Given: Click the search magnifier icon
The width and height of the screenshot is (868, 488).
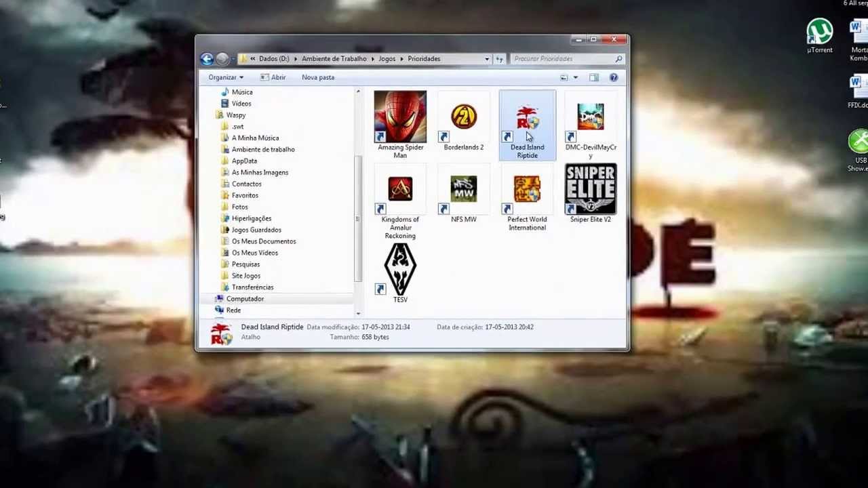Looking at the screenshot, I should (618, 59).
